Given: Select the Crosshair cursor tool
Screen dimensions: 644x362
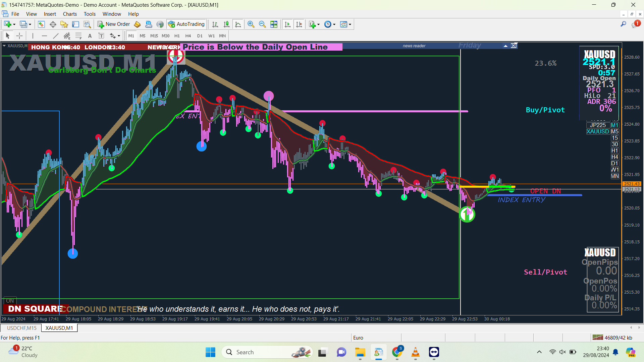Looking at the screenshot, I should pos(19,36).
